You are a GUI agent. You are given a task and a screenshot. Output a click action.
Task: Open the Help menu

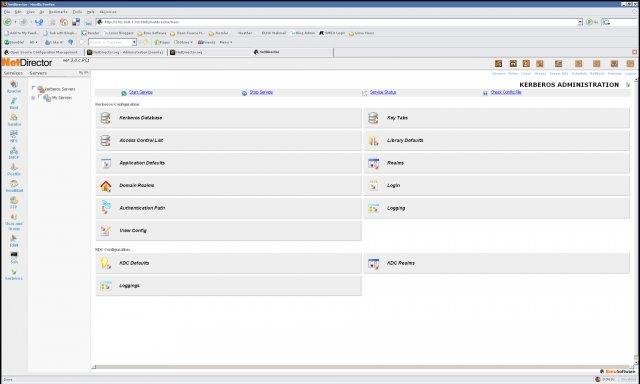click(91, 12)
